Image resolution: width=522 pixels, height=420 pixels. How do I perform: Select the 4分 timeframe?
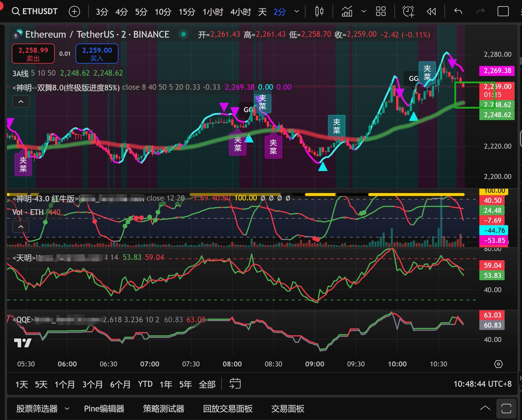point(121,12)
